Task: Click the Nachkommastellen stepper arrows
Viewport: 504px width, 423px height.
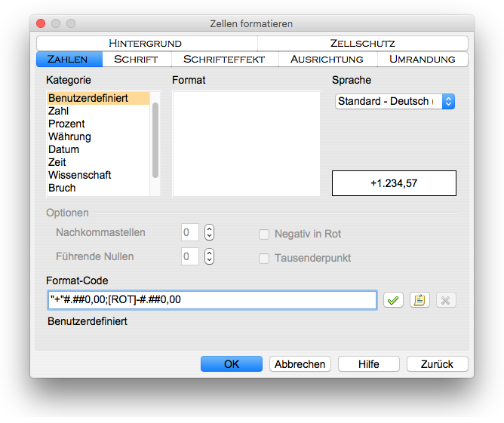Action: tap(209, 232)
